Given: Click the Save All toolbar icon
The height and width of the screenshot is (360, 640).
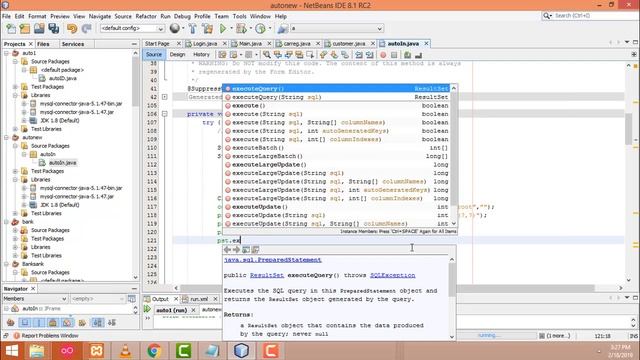Looking at the screenshot, I should coord(53,29).
